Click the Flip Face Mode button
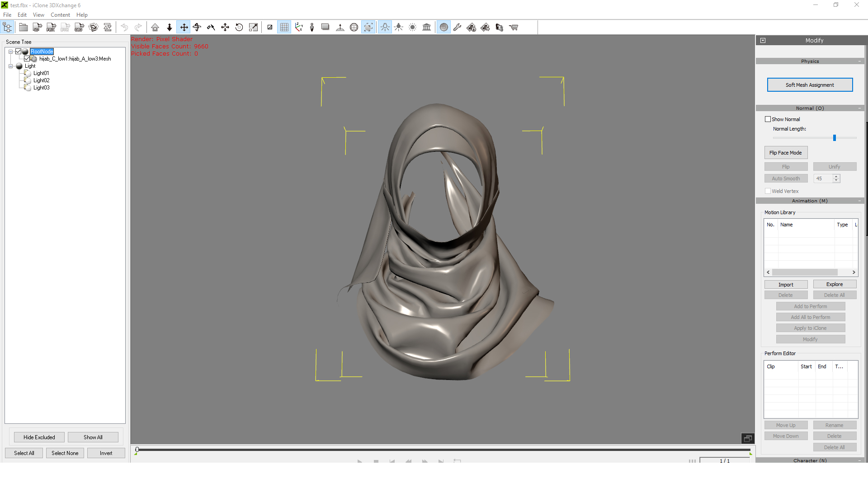The image size is (868, 488). click(785, 153)
